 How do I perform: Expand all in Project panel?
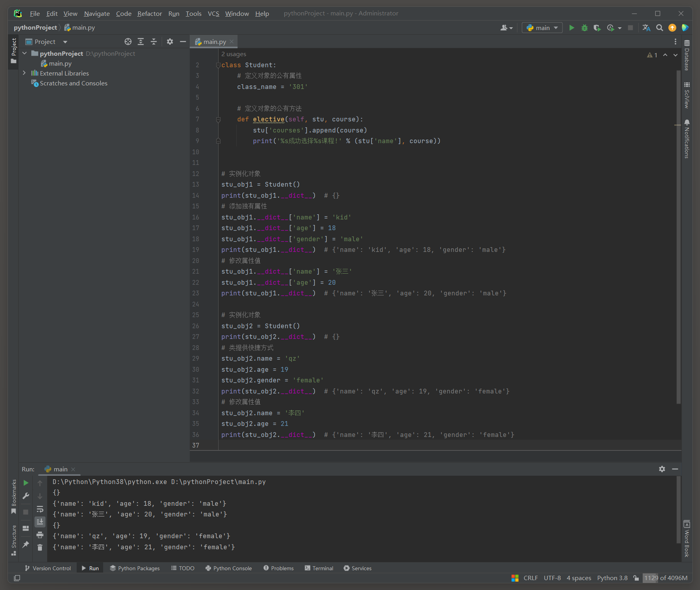pos(141,42)
